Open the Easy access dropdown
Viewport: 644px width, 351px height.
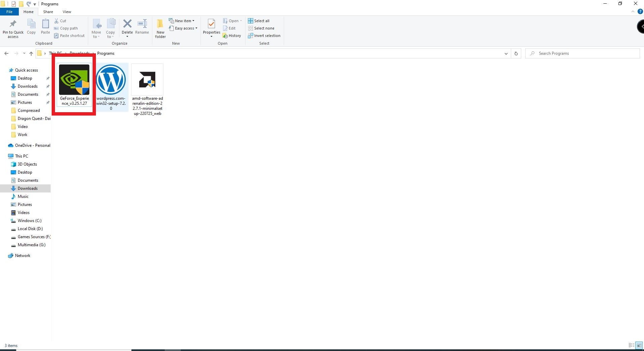pyautogui.click(x=183, y=28)
